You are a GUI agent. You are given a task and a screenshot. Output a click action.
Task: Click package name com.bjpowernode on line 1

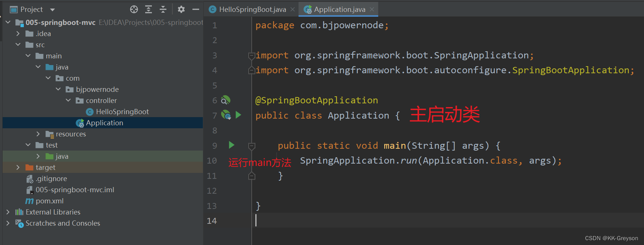point(342,25)
